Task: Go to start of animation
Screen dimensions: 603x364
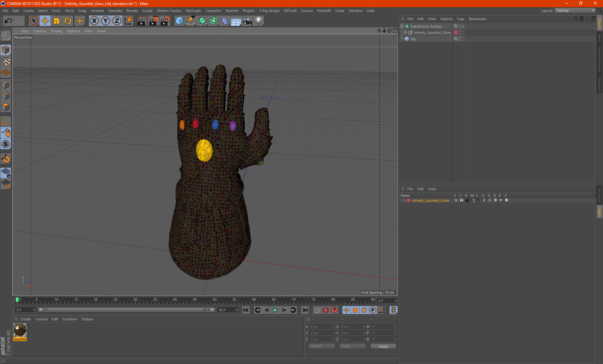Action: click(x=246, y=310)
